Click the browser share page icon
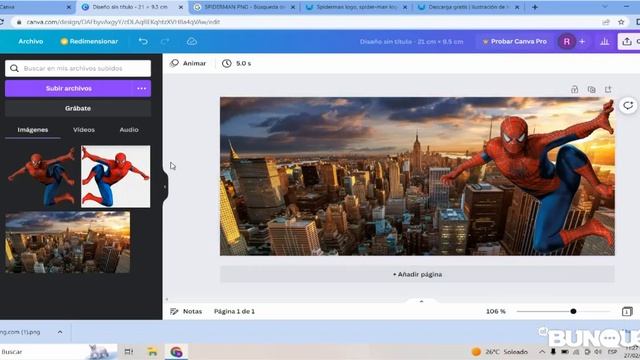 [606, 22]
